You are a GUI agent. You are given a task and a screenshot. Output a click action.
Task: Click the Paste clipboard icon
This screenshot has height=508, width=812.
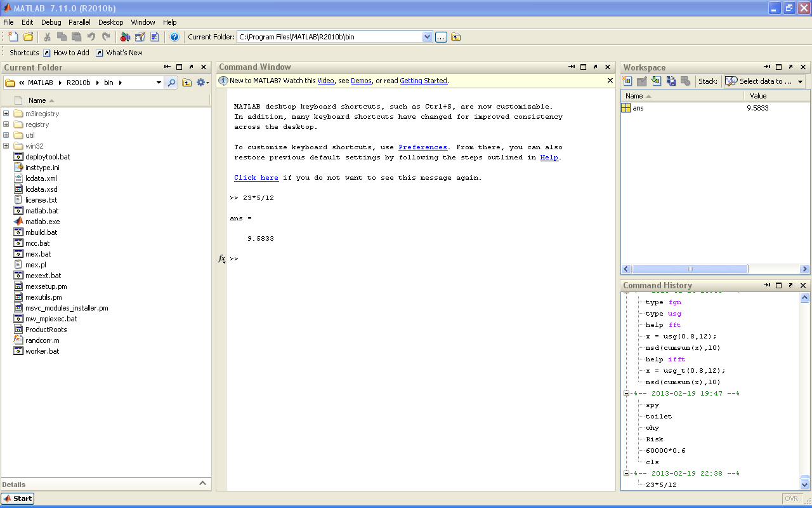(x=76, y=37)
